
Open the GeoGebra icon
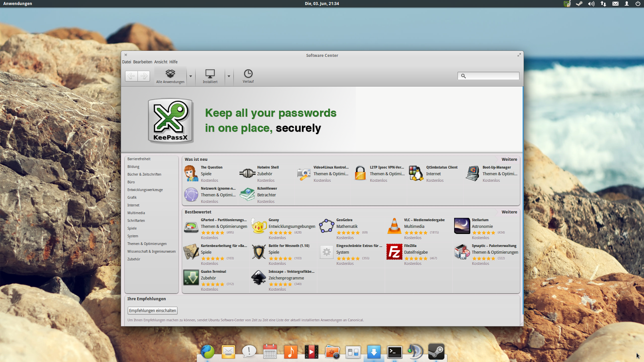pyautogui.click(x=326, y=226)
